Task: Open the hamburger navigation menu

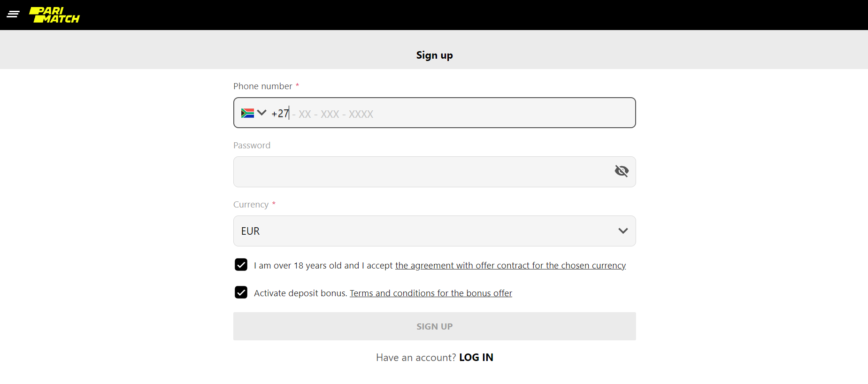Action: 13,14
